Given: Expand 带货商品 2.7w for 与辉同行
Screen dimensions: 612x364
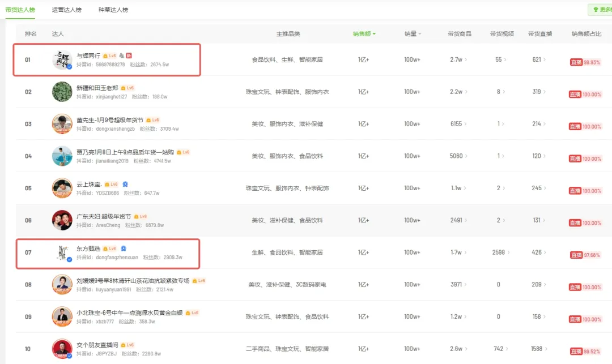Looking at the screenshot, I should 458,59.
